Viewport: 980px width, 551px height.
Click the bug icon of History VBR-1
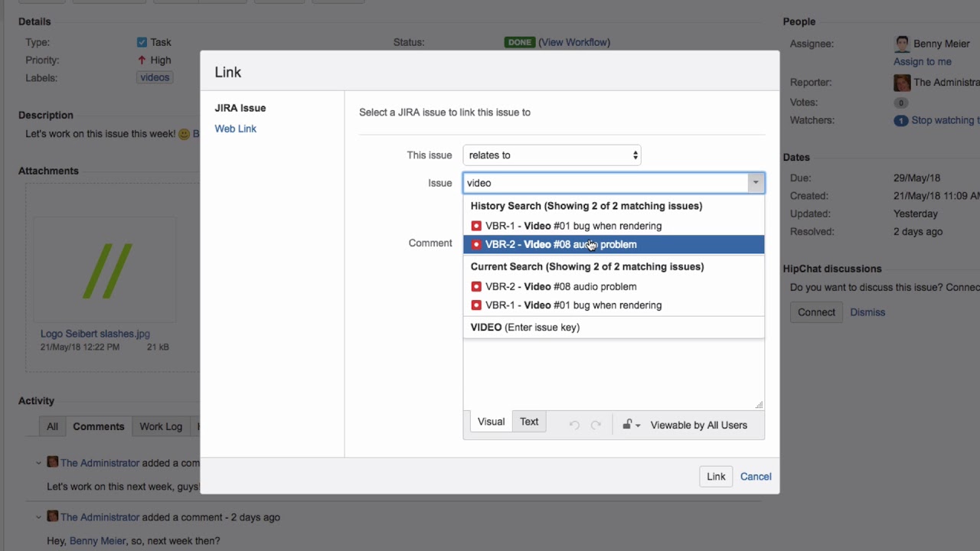476,226
